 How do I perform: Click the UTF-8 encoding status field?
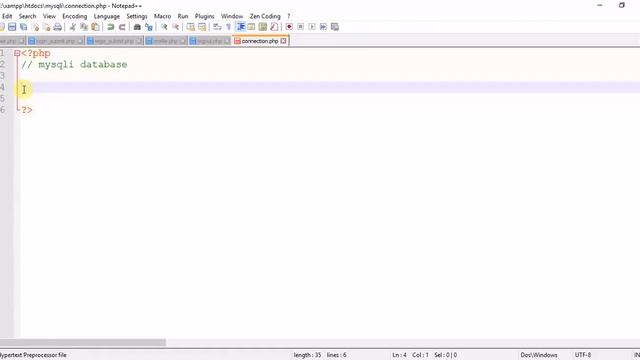(x=583, y=355)
